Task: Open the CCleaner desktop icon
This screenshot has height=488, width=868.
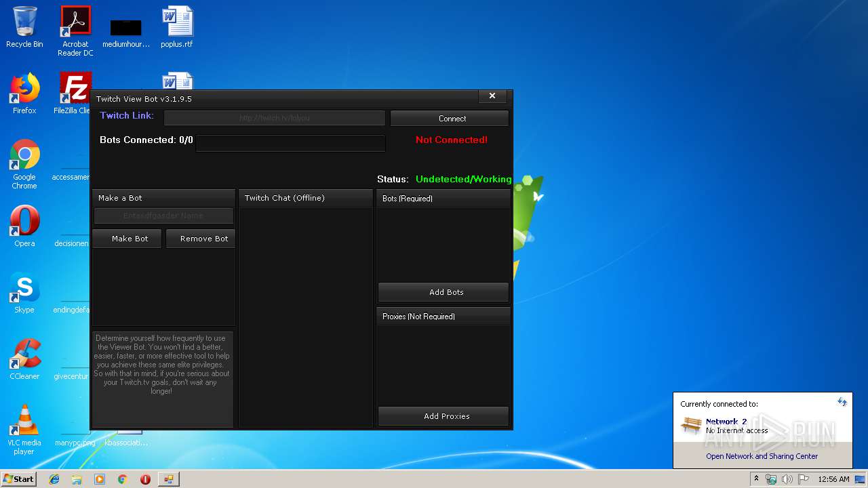Action: (24, 359)
